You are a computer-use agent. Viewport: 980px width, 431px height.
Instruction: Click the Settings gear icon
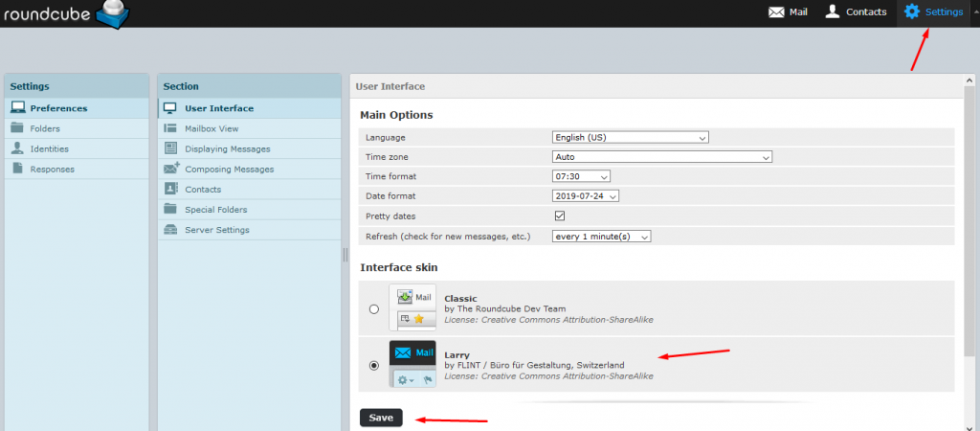911,11
